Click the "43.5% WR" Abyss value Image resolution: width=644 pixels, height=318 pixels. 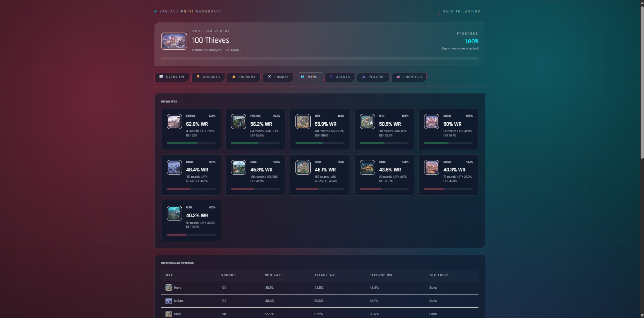point(390,170)
